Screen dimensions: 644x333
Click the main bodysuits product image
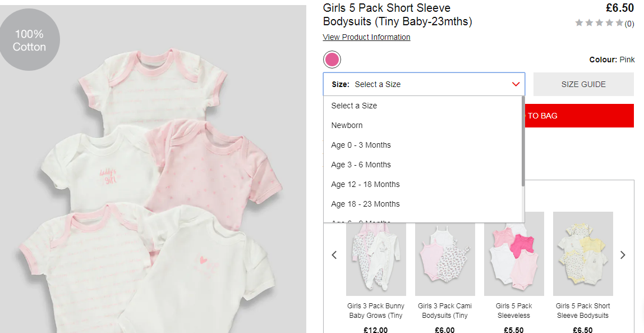tap(153, 169)
